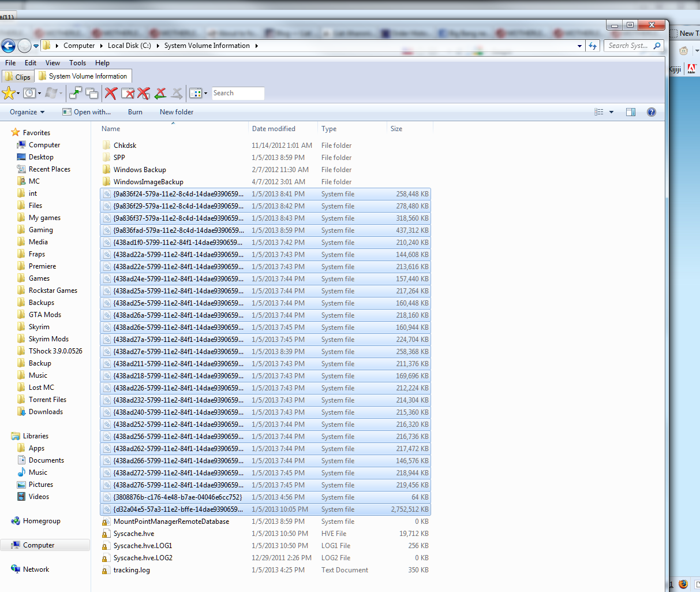This screenshot has width=700, height=592.
Task: Click Local Disk (C:) in address bar
Action: point(129,46)
